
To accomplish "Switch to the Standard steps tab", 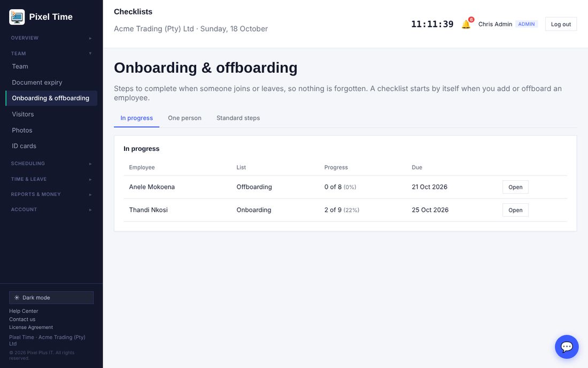I will point(238,118).
